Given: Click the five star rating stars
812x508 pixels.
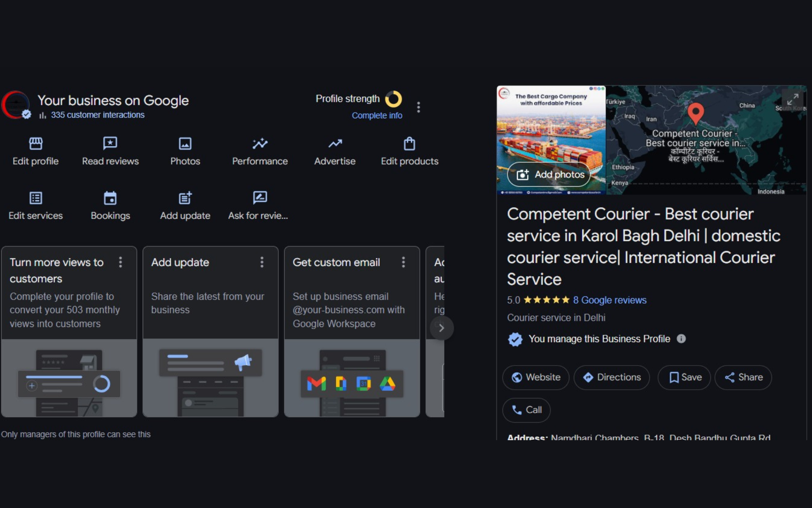Looking at the screenshot, I should tap(546, 300).
